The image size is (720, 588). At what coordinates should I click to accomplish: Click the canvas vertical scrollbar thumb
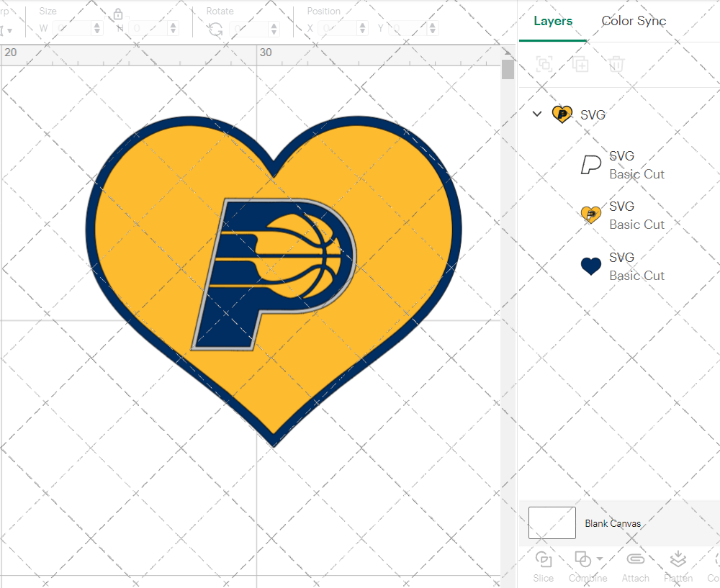tap(508, 70)
